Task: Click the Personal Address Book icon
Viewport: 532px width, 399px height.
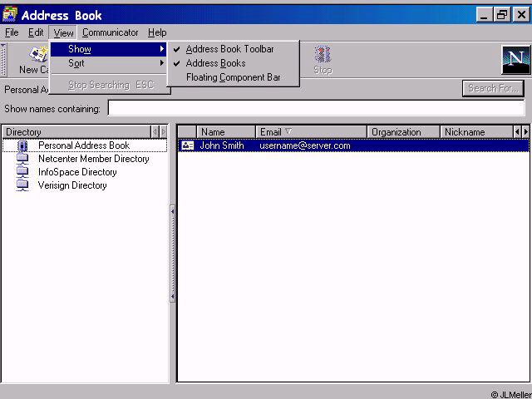Action: [x=22, y=146]
